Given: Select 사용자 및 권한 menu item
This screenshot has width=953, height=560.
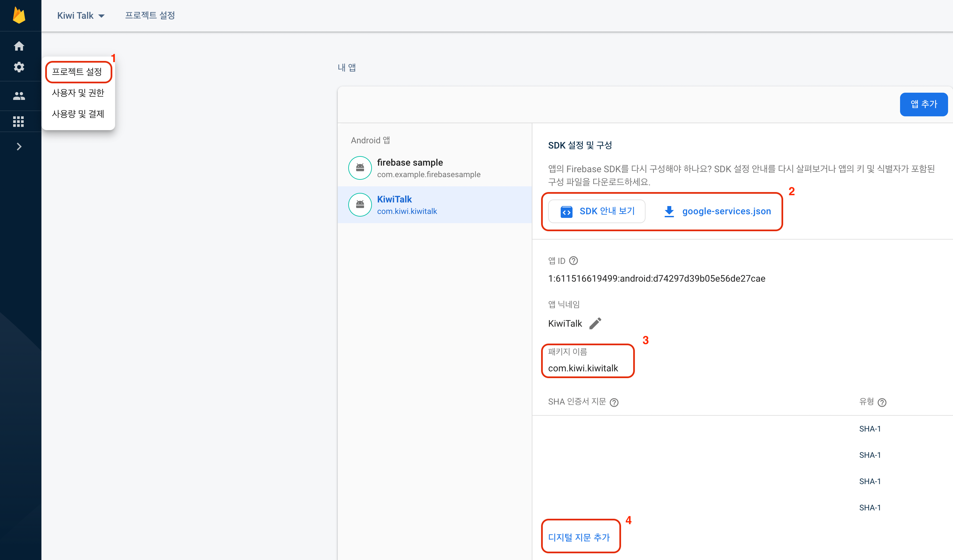Looking at the screenshot, I should click(x=78, y=93).
